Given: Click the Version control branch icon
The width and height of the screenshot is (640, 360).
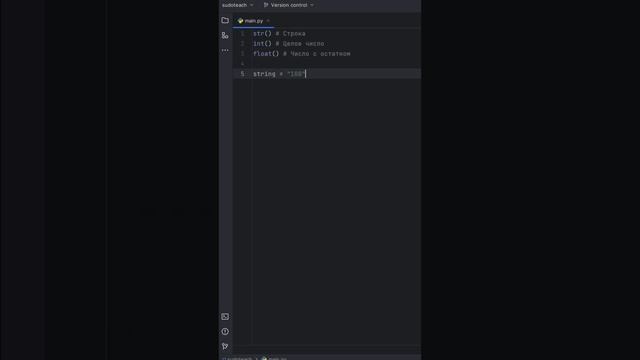Looking at the screenshot, I should coord(266,5).
